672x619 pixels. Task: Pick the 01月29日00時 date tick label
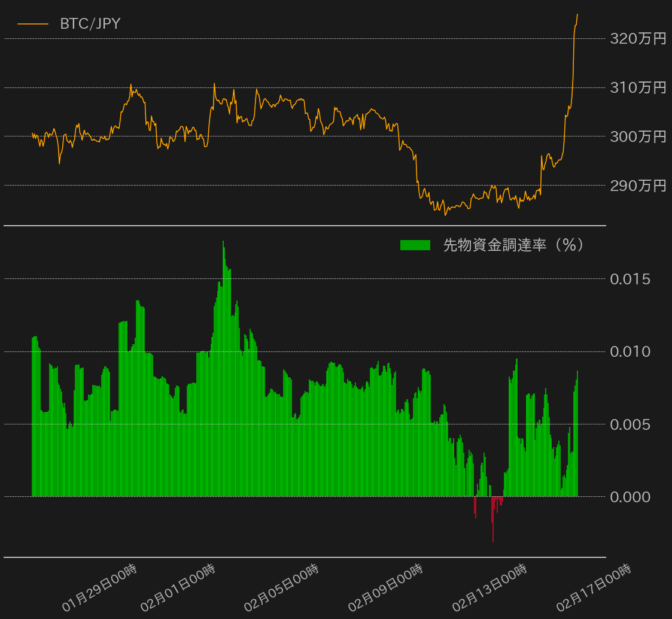(x=100, y=588)
